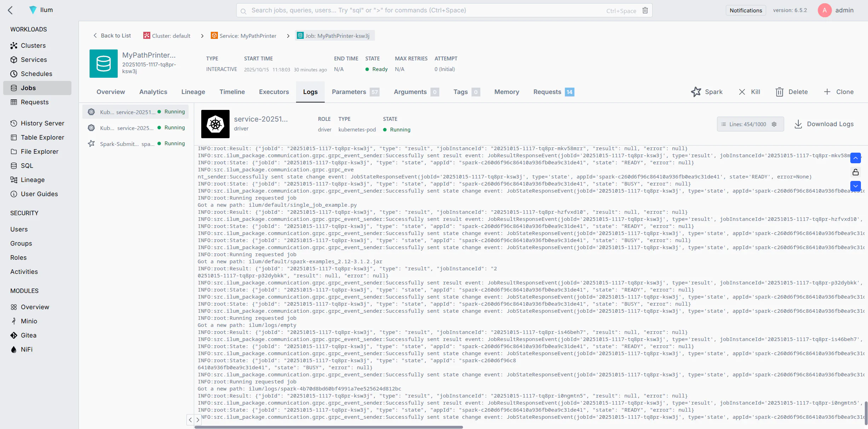Jump to log bottom with down arrow
This screenshot has height=429, width=868.
[855, 186]
